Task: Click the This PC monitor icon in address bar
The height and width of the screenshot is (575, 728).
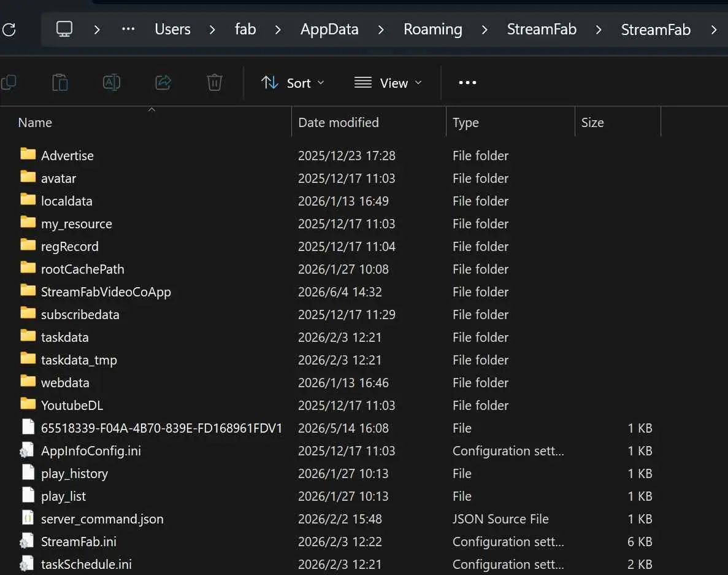Action: (x=64, y=29)
